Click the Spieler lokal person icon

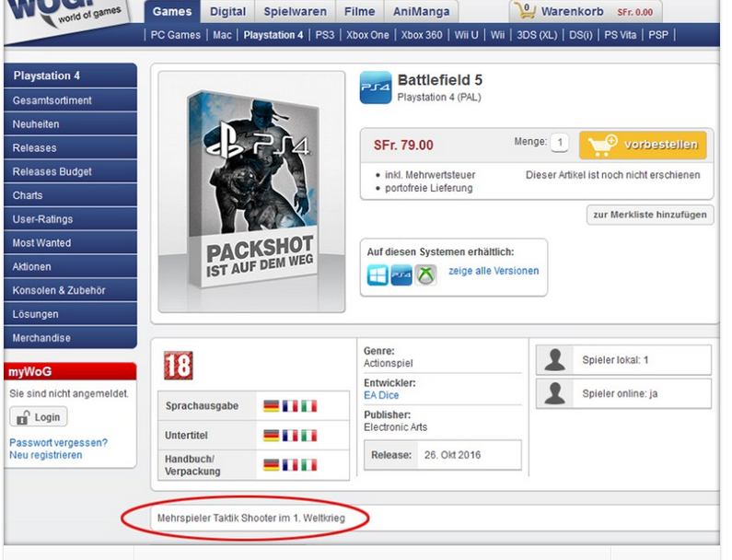tap(555, 359)
